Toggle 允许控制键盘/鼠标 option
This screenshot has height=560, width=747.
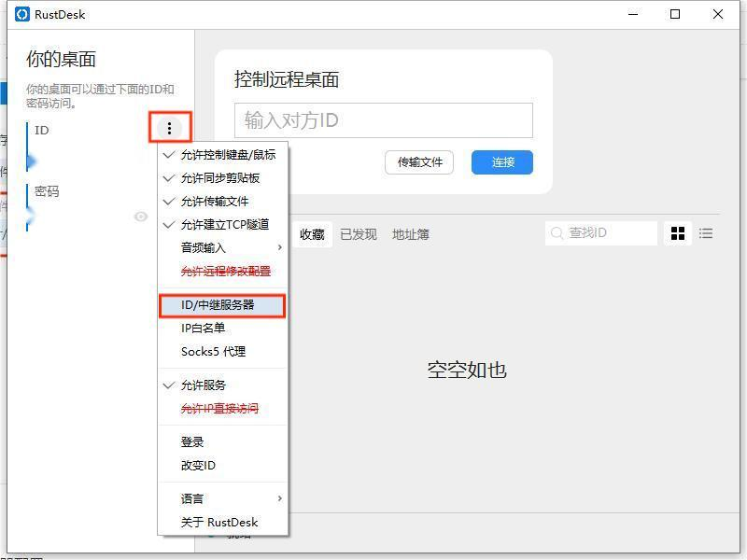[223, 155]
